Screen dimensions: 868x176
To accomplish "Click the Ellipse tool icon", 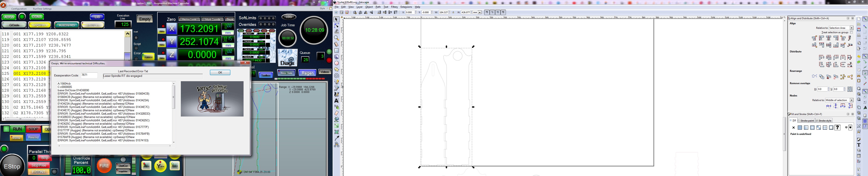I will [x=336, y=63].
